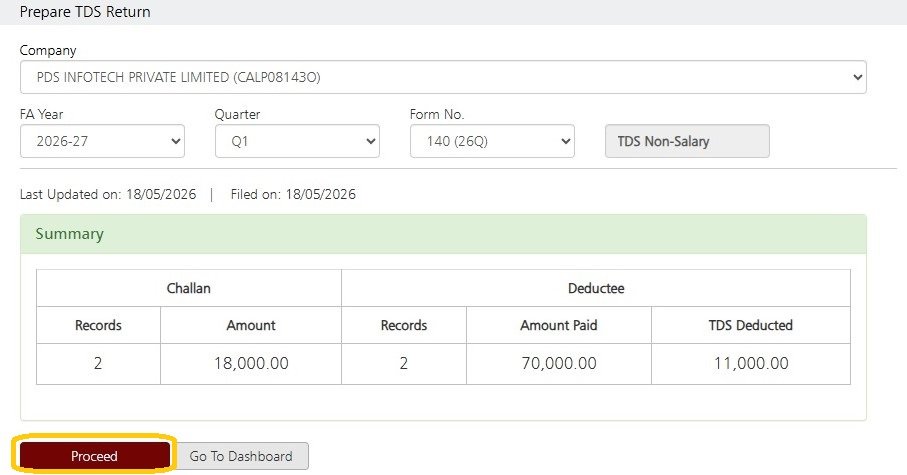Viewport: 907px width, 475px height.
Task: Select Amount Paid value 70,000.00
Action: pos(559,363)
